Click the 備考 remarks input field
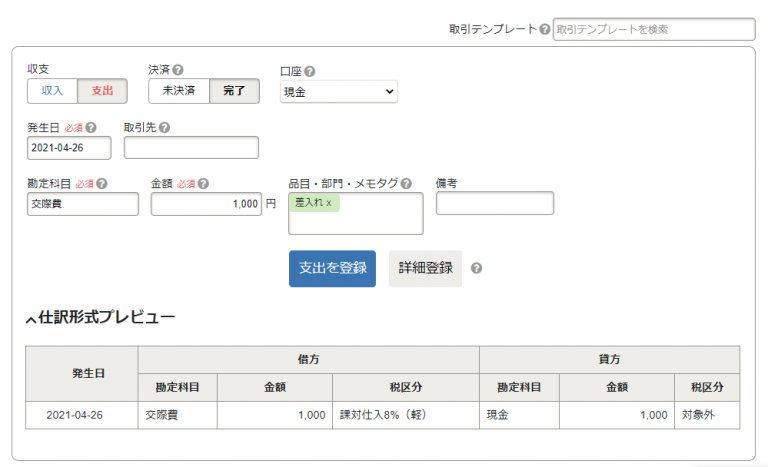This screenshot has height=467, width=768. click(495, 203)
